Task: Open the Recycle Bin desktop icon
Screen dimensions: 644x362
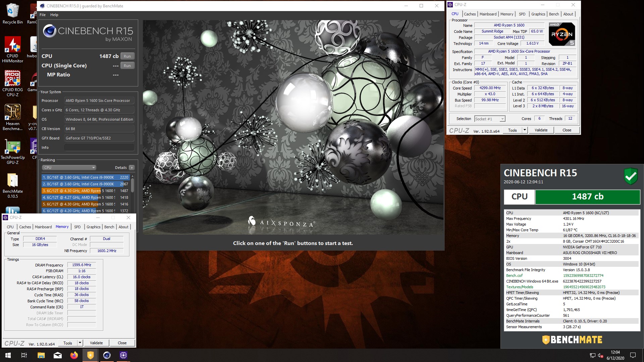Action: tap(12, 13)
